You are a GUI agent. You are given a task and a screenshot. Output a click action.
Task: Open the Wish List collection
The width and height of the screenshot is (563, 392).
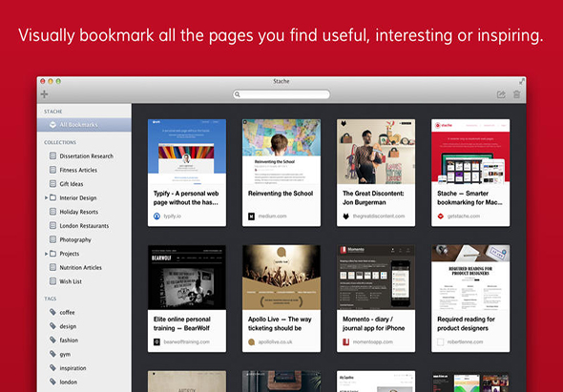pyautogui.click(x=84, y=281)
